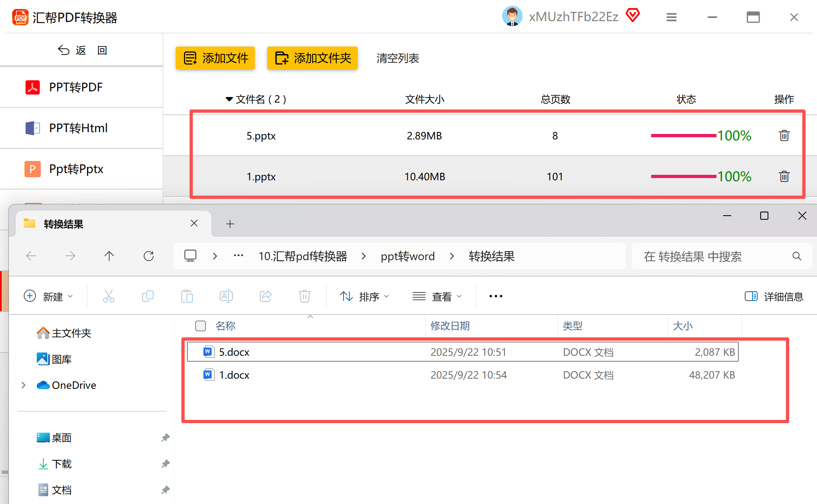817x504 pixels.
Task: Open the hamburger menu in title bar
Action: pyautogui.click(x=671, y=17)
